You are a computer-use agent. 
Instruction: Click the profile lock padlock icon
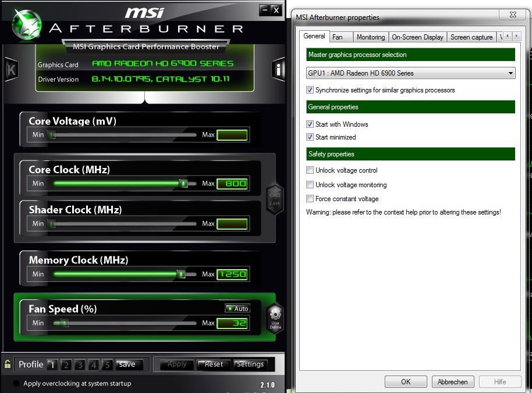[8, 365]
